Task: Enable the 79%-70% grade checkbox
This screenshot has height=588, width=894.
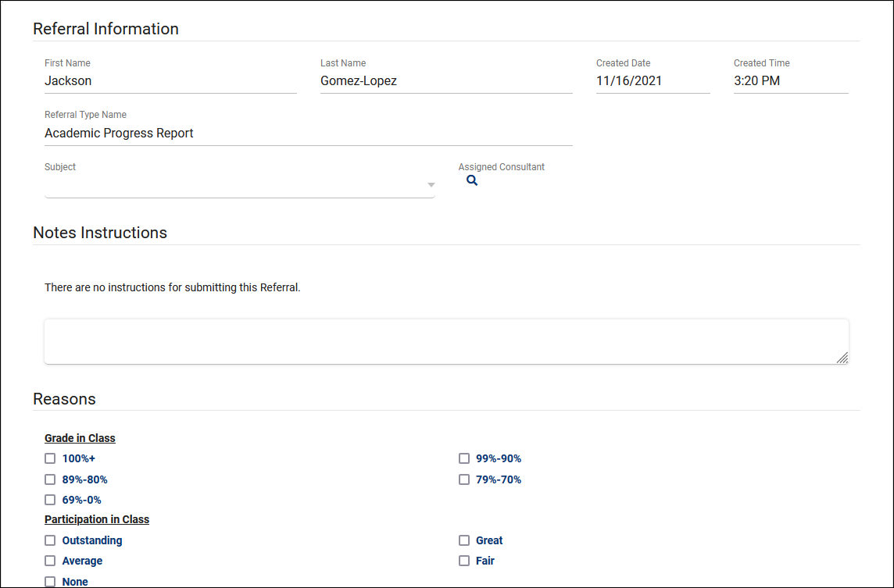Action: pyautogui.click(x=464, y=479)
